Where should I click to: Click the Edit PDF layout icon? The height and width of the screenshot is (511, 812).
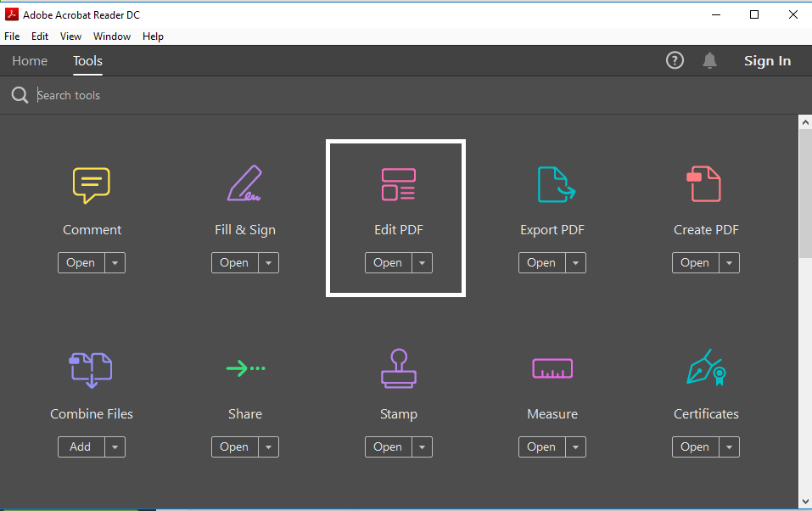point(398,184)
